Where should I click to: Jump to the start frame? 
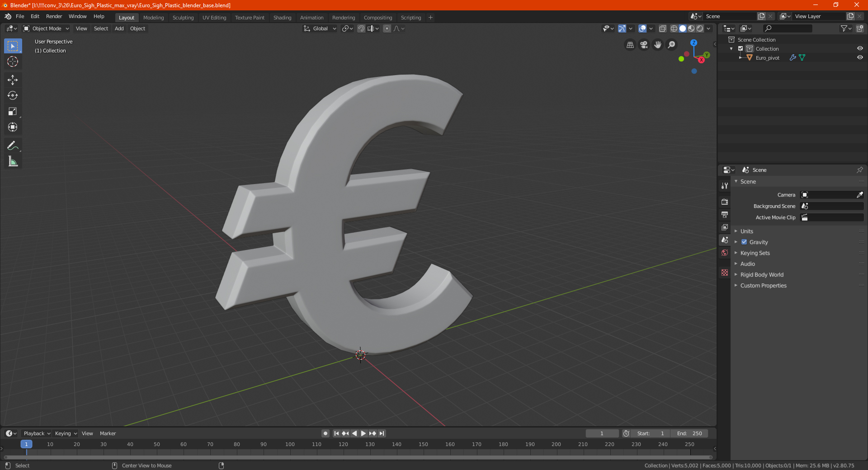(x=336, y=433)
